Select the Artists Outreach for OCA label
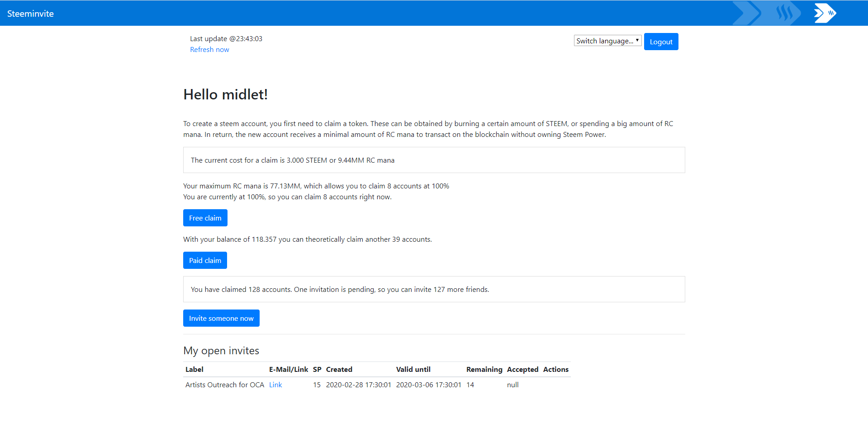868x441 pixels. coord(225,385)
